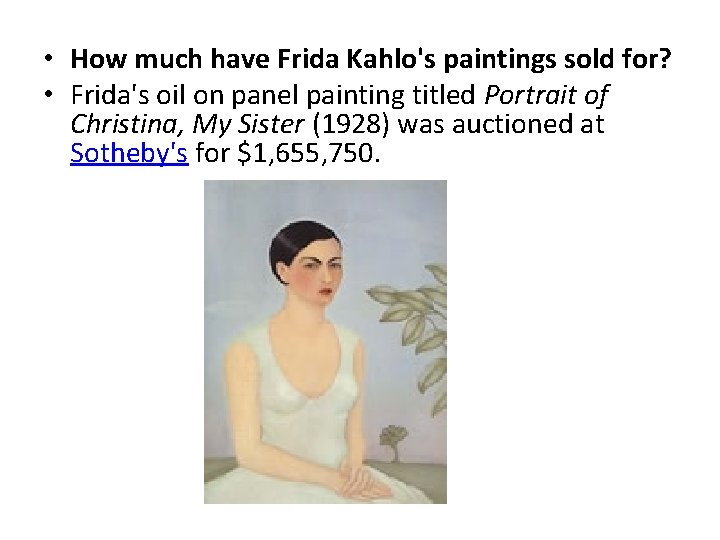Click the italic text 'Christina, My Sister'
The image size is (720, 540).
pyautogui.click(x=196, y=125)
